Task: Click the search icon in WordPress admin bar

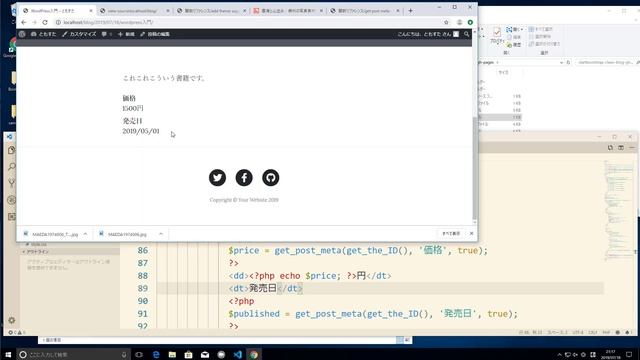Action: [x=467, y=34]
